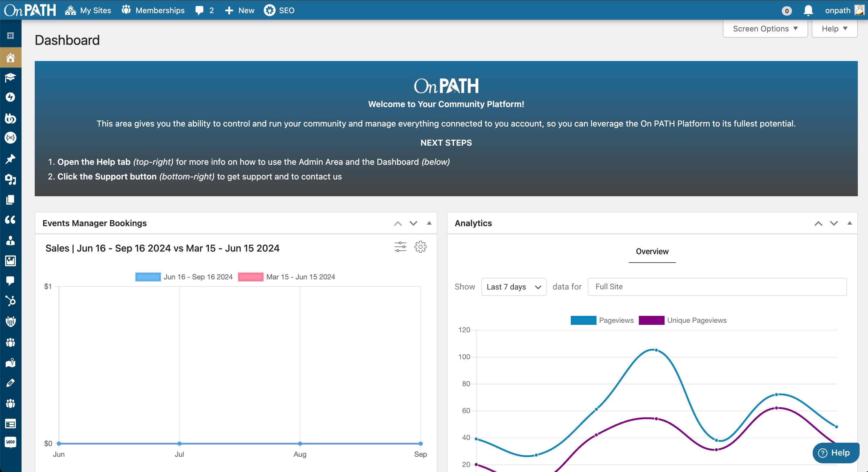
Task: Click the blue Help support button
Action: click(x=836, y=453)
